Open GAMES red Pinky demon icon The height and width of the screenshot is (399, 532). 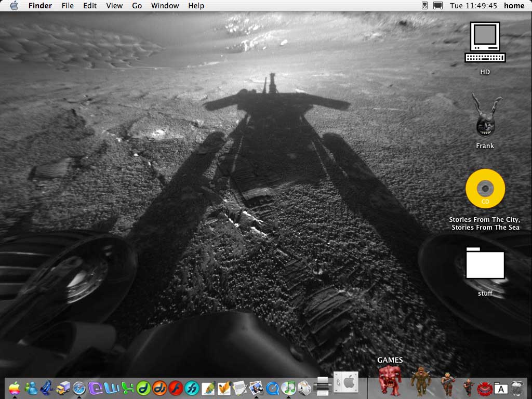coord(390,381)
